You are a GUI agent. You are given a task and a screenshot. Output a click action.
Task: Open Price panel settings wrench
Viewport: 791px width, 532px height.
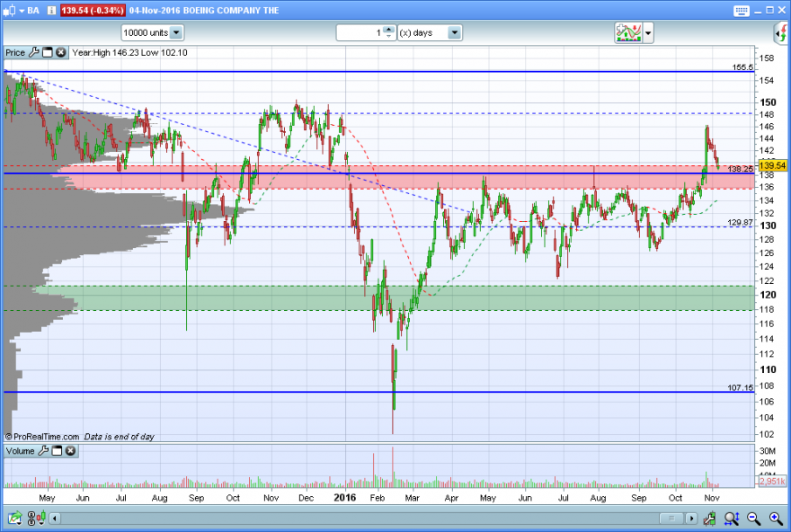pos(34,52)
